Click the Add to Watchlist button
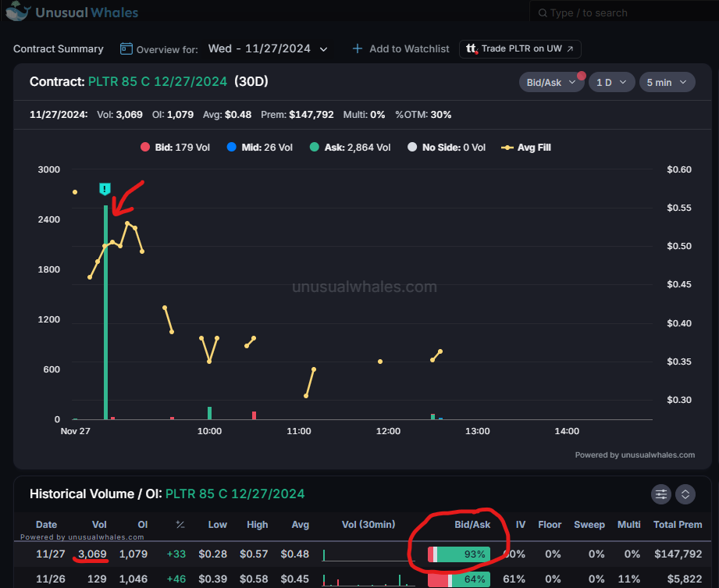The height and width of the screenshot is (588, 719). pyautogui.click(x=400, y=48)
